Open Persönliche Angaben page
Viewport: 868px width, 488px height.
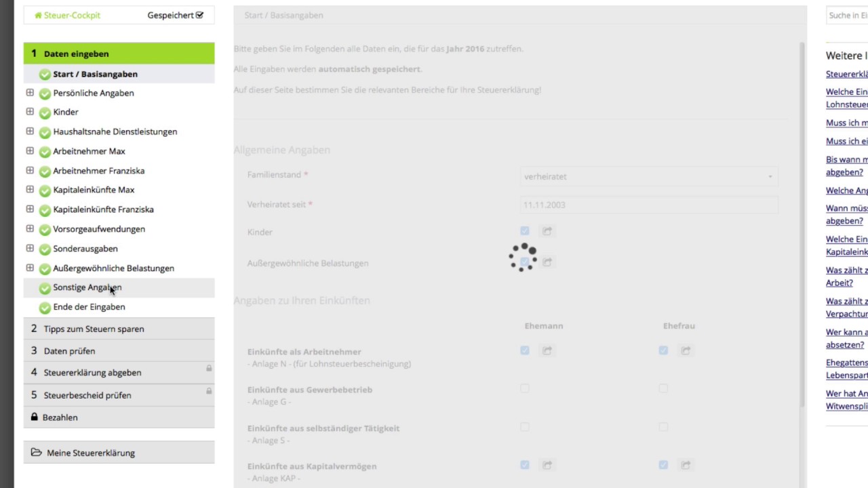94,93
